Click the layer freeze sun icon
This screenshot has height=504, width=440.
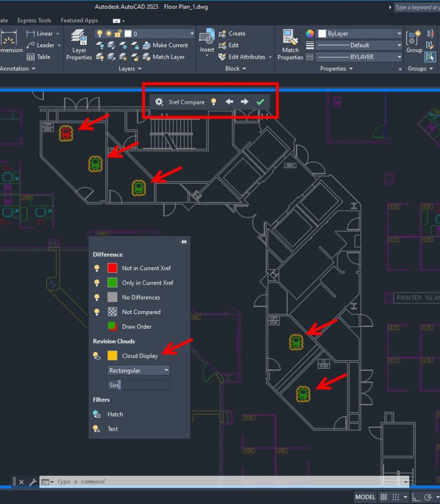click(109, 33)
